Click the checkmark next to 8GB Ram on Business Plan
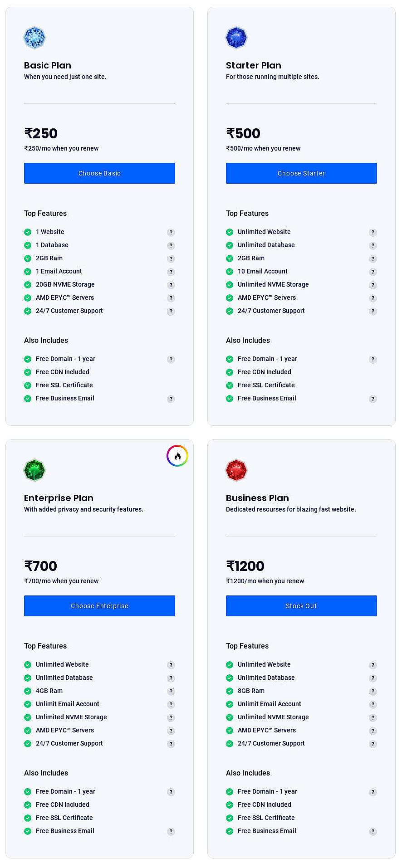402x868 pixels. tap(229, 691)
